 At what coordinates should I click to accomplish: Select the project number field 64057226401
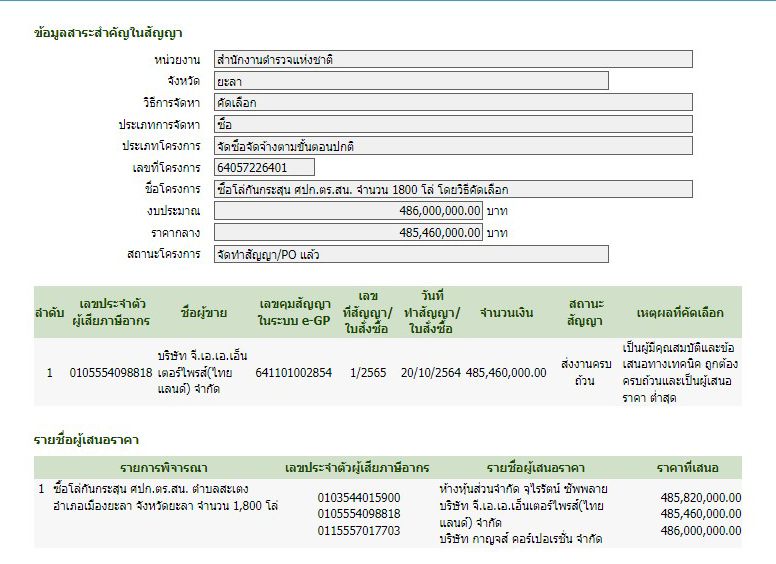click(x=264, y=167)
